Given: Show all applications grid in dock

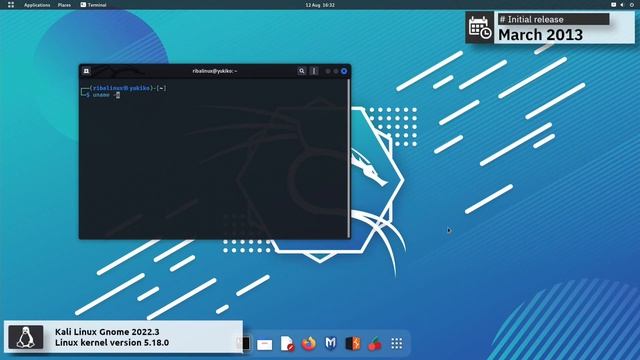Looking at the screenshot, I should (x=397, y=344).
